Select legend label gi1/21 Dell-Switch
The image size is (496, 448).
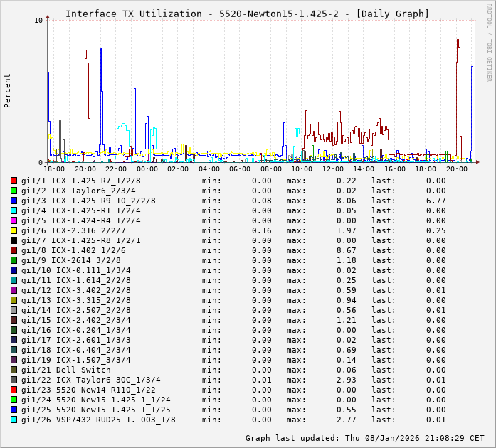click(x=65, y=370)
